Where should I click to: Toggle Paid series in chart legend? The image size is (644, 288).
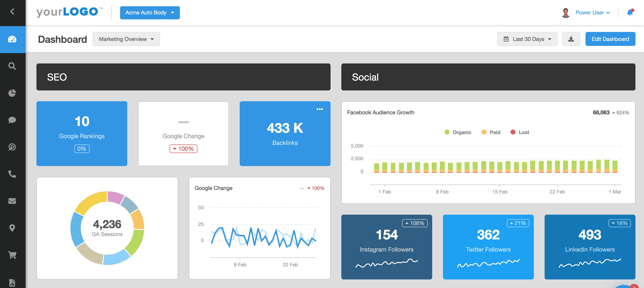[x=491, y=132]
